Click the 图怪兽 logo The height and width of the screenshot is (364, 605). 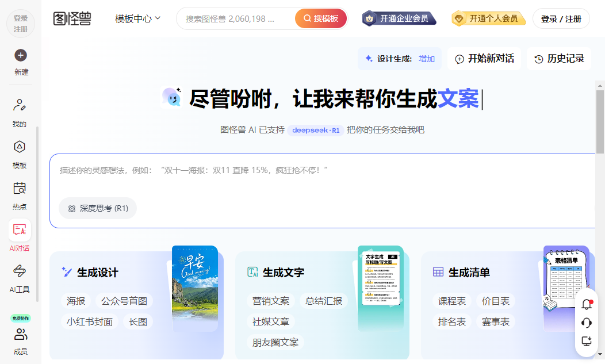tap(72, 18)
